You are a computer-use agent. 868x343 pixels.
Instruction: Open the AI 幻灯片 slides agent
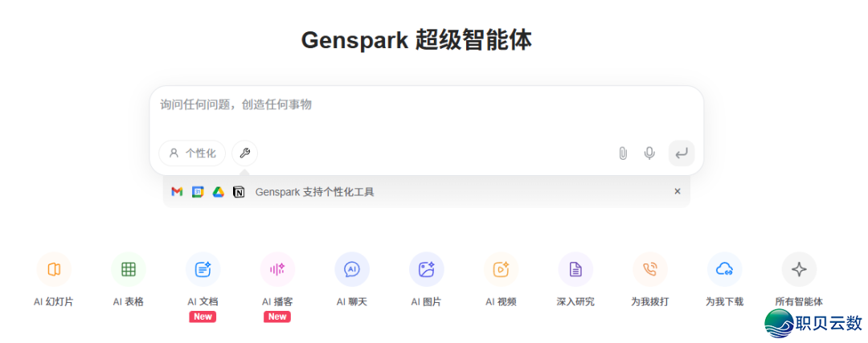pos(54,270)
